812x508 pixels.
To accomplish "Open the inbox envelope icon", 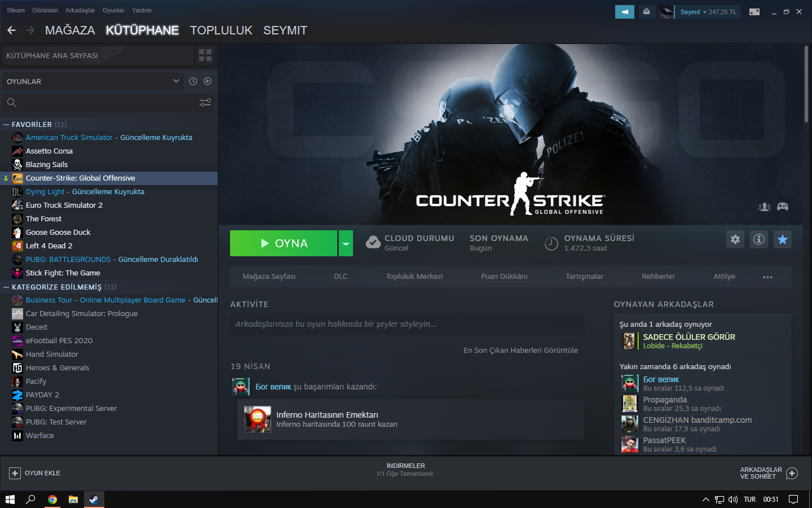I will coord(646,12).
